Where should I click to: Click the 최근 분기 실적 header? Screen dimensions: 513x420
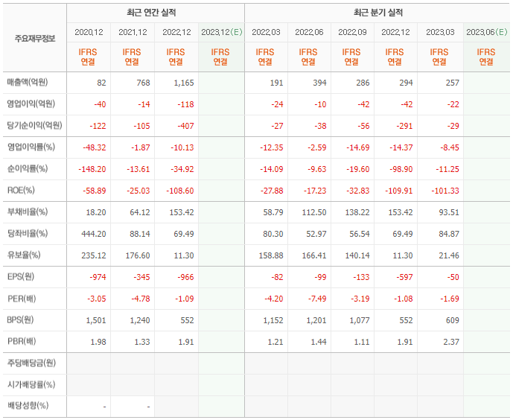378,13
